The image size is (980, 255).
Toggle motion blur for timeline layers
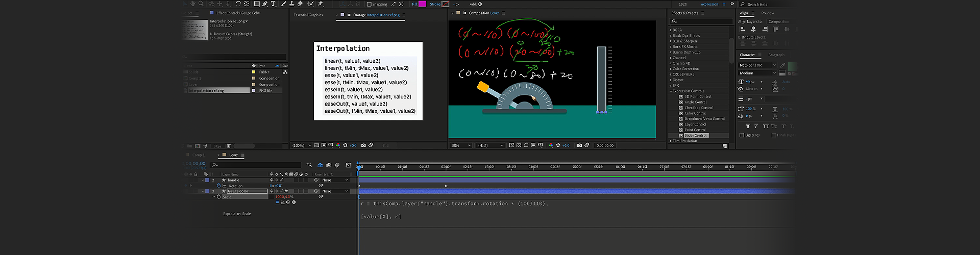[x=337, y=165]
